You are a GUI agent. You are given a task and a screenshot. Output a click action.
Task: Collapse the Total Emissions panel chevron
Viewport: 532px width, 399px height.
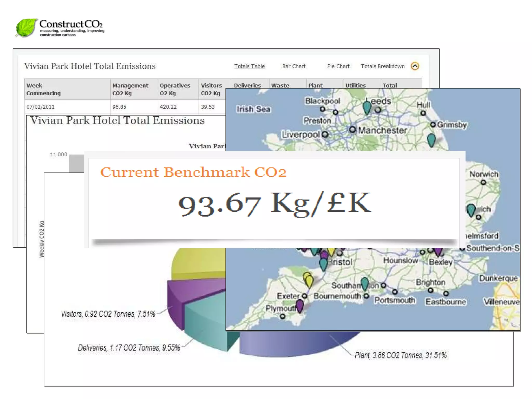coord(415,66)
